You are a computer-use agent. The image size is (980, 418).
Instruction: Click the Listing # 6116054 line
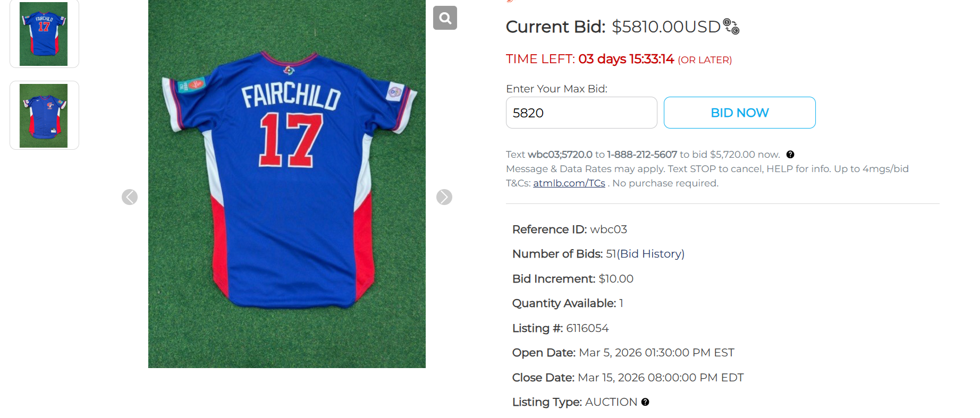click(560, 328)
